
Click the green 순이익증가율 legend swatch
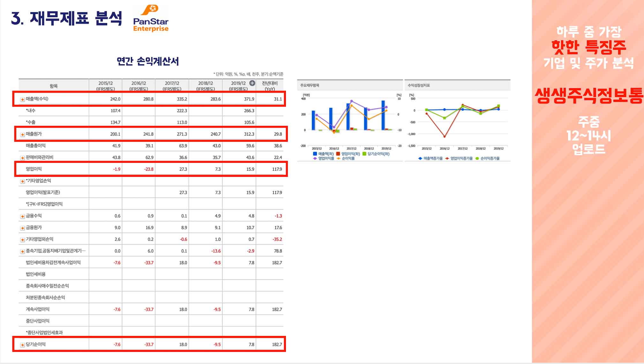477,158
